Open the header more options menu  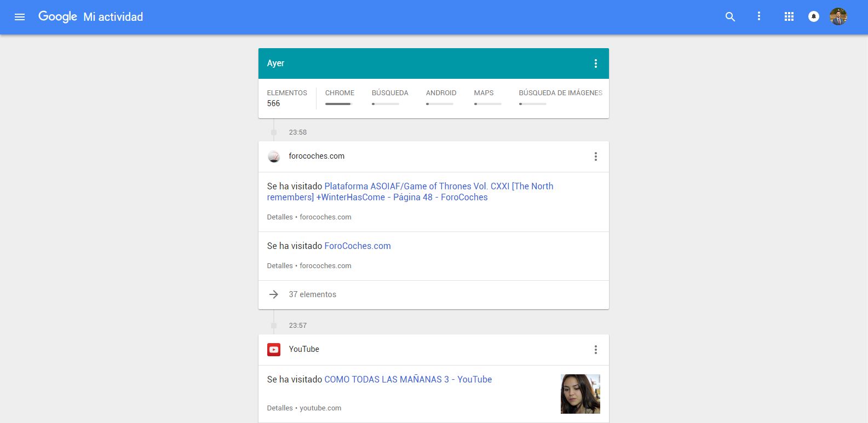(x=758, y=16)
